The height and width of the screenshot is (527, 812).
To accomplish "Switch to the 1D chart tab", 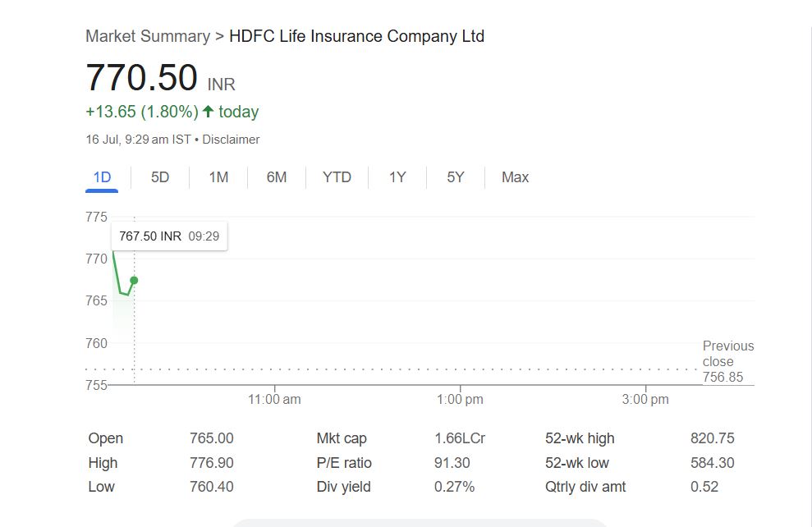I will tap(102, 177).
